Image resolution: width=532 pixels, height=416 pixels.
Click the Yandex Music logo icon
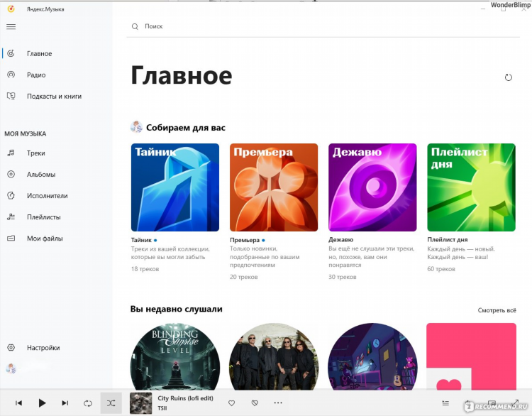[11, 9]
